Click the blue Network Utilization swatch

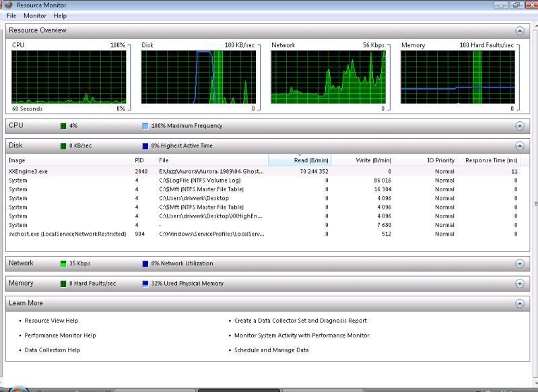point(145,263)
